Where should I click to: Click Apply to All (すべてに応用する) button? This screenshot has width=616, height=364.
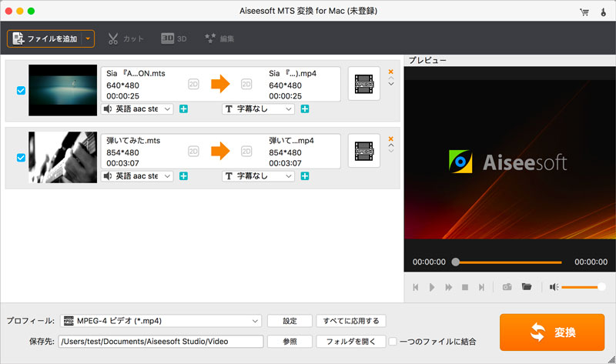351,321
